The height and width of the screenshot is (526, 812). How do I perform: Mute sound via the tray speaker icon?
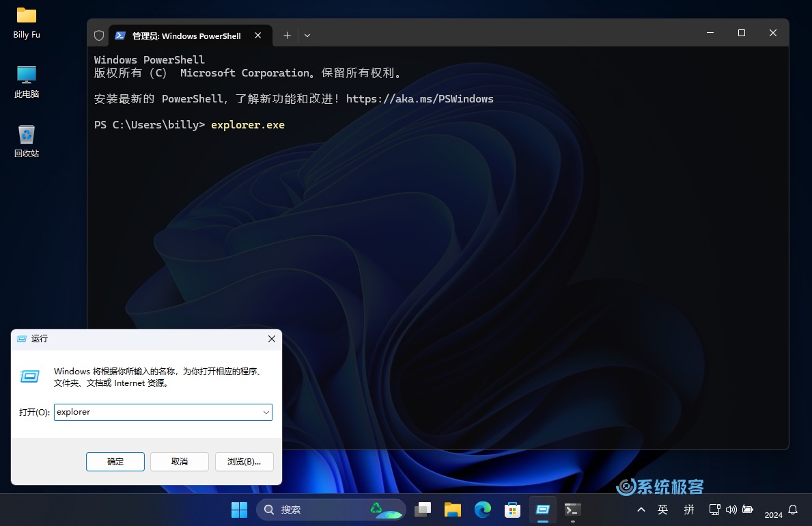click(x=731, y=509)
